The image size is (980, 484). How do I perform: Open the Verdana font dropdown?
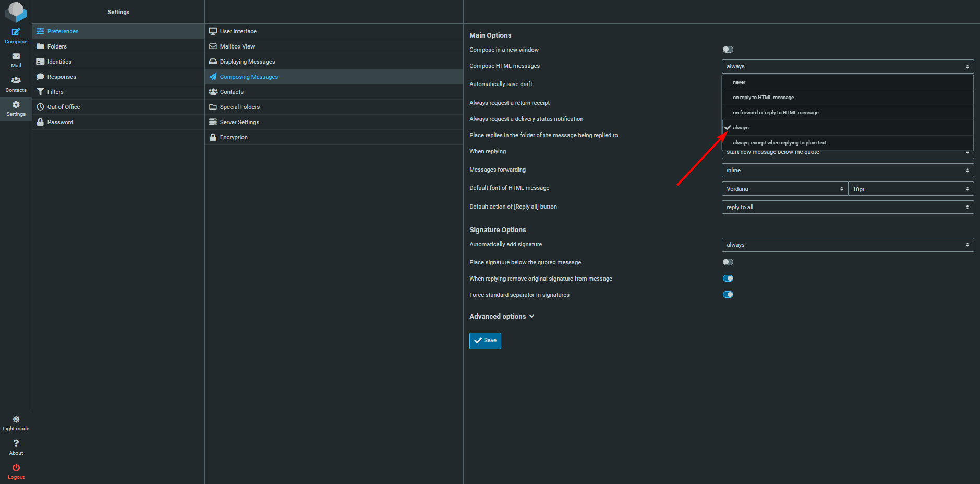(x=784, y=189)
